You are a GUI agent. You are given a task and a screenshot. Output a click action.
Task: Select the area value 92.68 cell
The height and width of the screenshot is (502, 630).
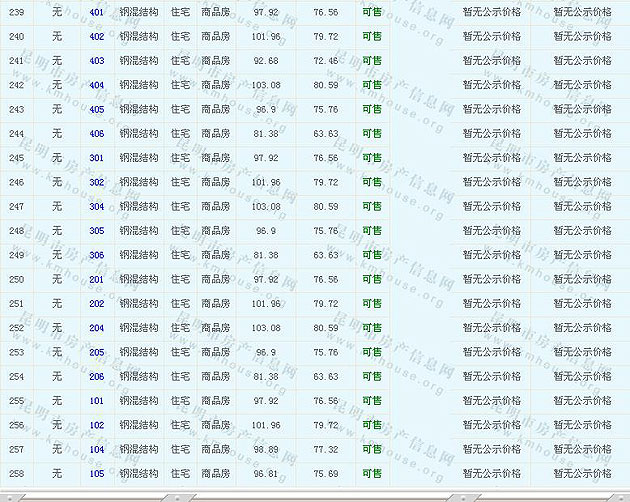tap(266, 61)
